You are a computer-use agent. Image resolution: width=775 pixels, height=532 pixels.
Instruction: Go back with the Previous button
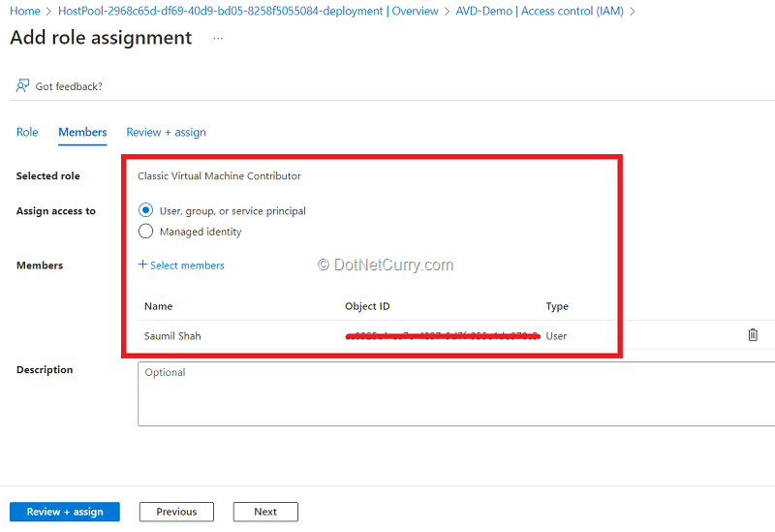(176, 512)
